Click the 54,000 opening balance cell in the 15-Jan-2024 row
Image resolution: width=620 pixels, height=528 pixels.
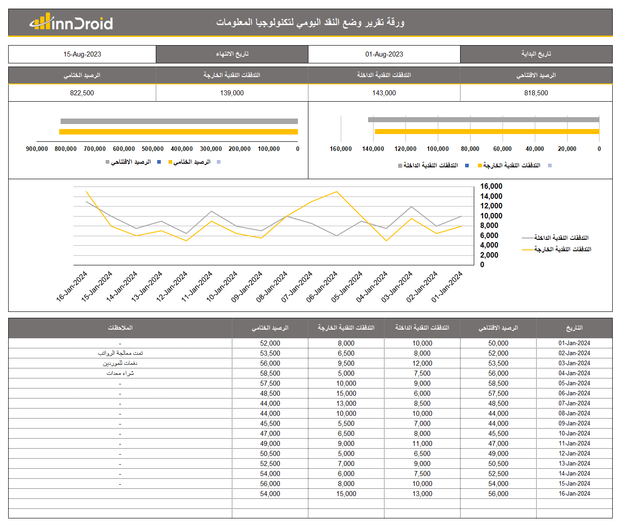498,484
